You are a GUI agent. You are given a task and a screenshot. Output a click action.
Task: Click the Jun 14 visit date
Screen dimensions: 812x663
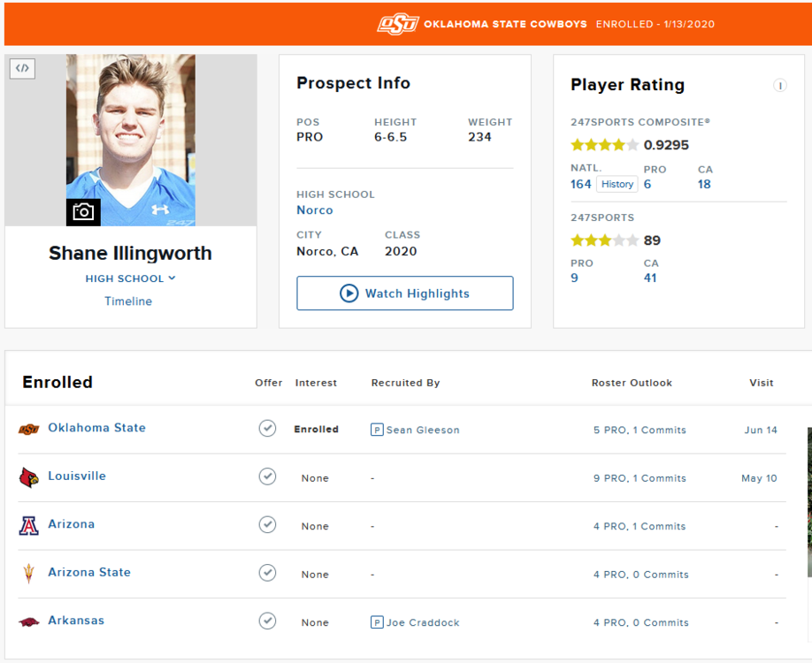coord(761,431)
